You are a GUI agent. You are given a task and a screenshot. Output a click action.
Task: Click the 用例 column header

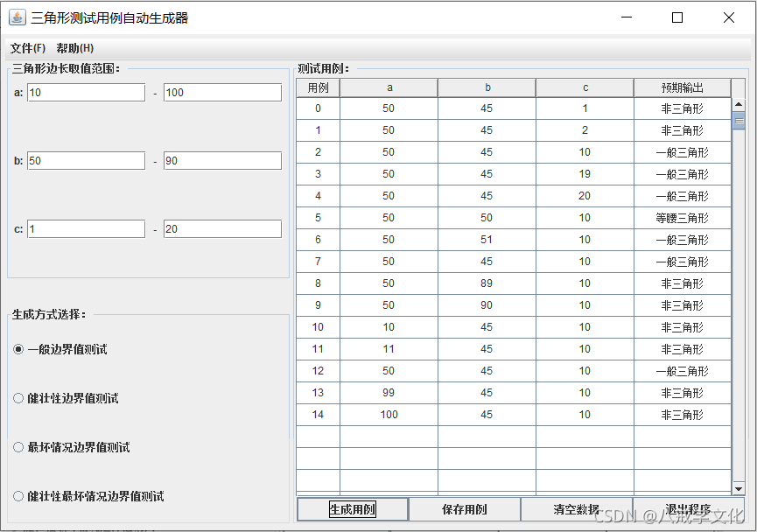pos(319,87)
